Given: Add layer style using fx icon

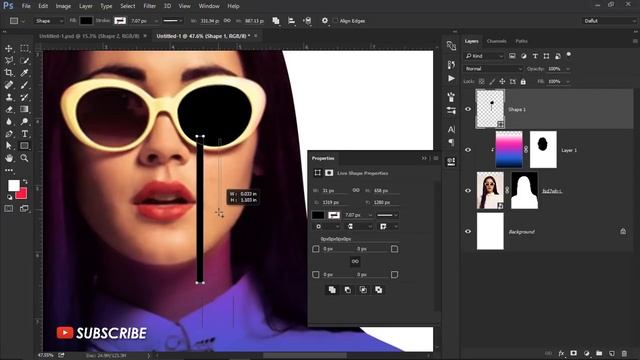Looking at the screenshot, I should 561,353.
